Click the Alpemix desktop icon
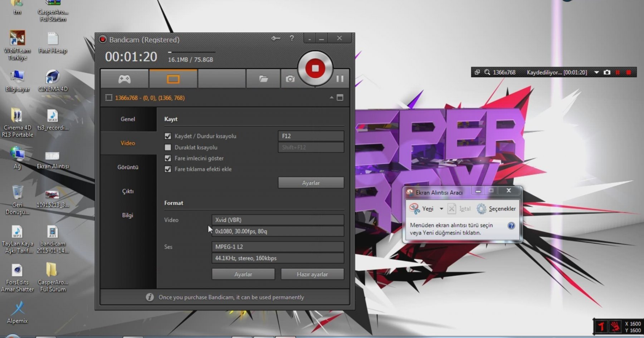Viewport: 644px width, 338px height. tap(17, 313)
